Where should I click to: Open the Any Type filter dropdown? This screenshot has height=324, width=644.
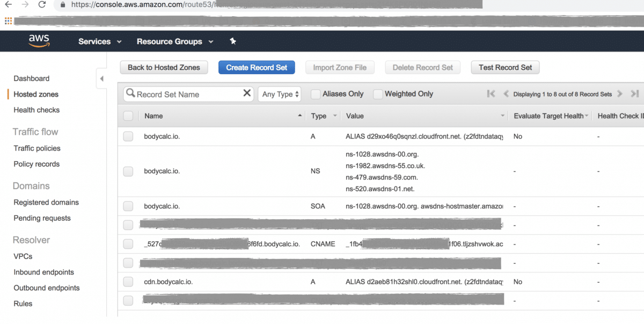point(279,93)
